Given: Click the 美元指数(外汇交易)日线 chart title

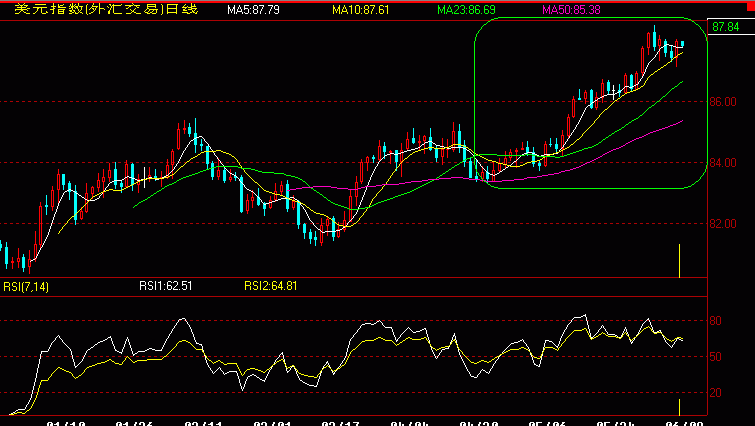Looking at the screenshot, I should click(106, 9).
